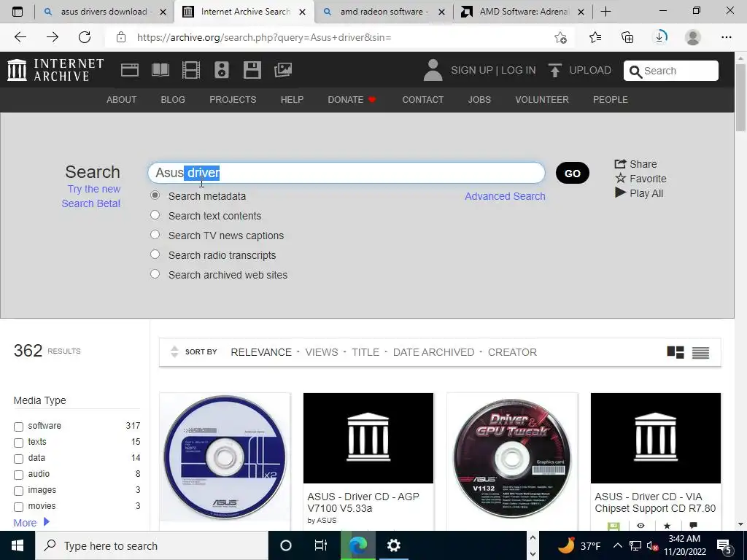Viewport: 747px width, 560px height.
Task: Open Settings gear in taskbar
Action: (393, 545)
